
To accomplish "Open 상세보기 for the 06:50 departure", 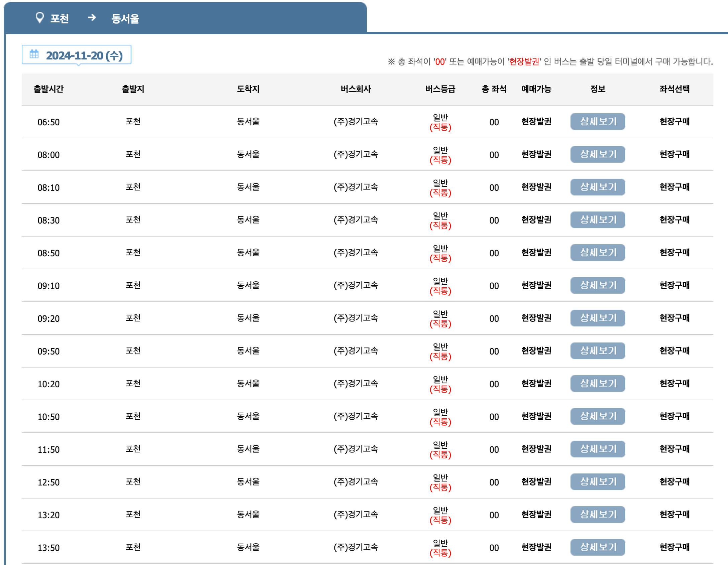I will tap(598, 122).
